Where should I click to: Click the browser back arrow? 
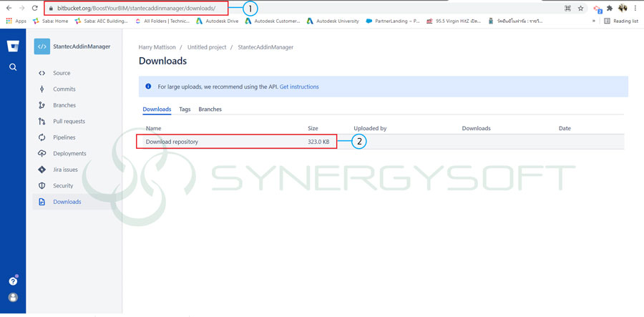tap(9, 8)
